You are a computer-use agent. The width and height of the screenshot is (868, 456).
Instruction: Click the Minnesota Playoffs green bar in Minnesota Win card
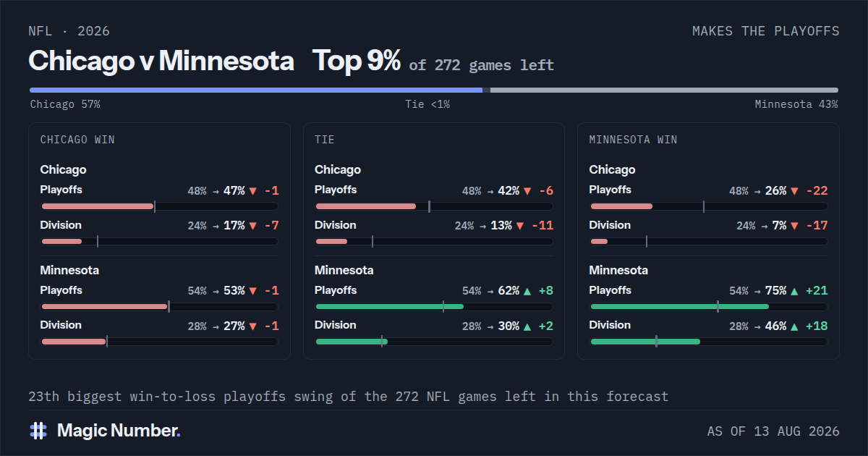(680, 307)
